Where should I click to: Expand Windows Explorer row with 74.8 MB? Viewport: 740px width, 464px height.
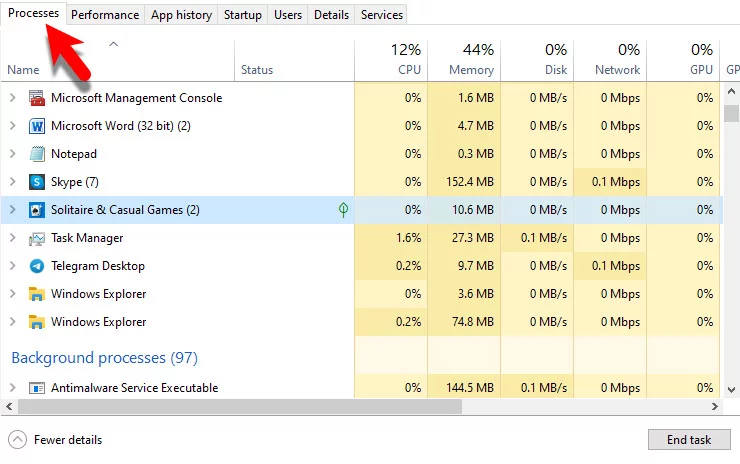[13, 321]
